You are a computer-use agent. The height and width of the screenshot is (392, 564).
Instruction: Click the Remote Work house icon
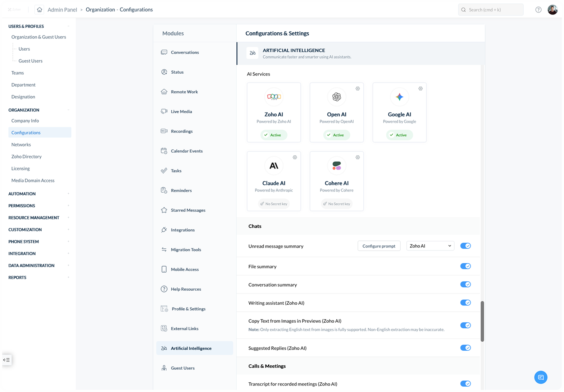164,92
